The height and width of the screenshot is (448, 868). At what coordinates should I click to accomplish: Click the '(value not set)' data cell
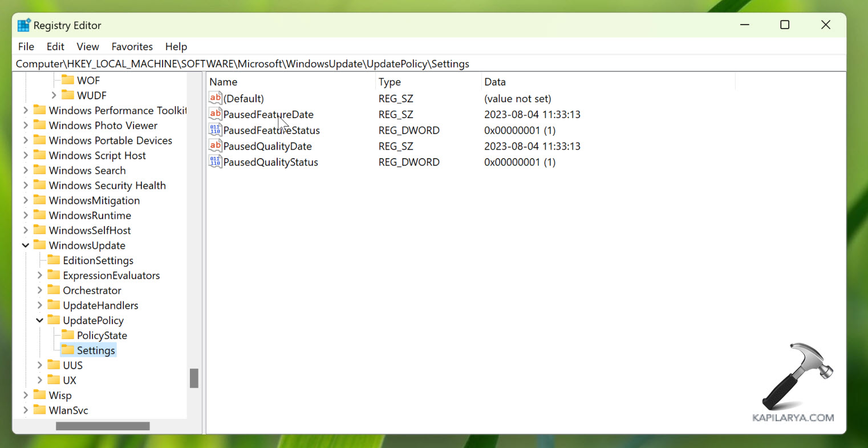[518, 99]
